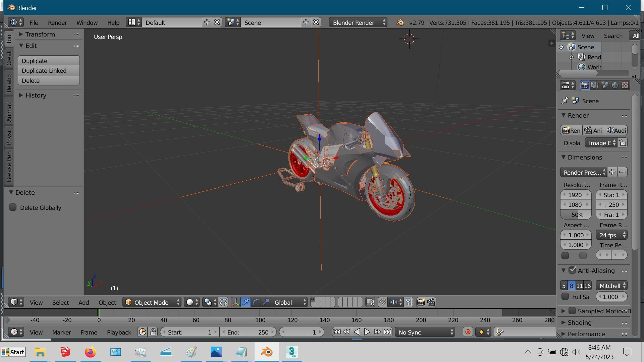Open the 3D View editor type selector
Viewport: 644px width, 362px height.
[x=16, y=302]
